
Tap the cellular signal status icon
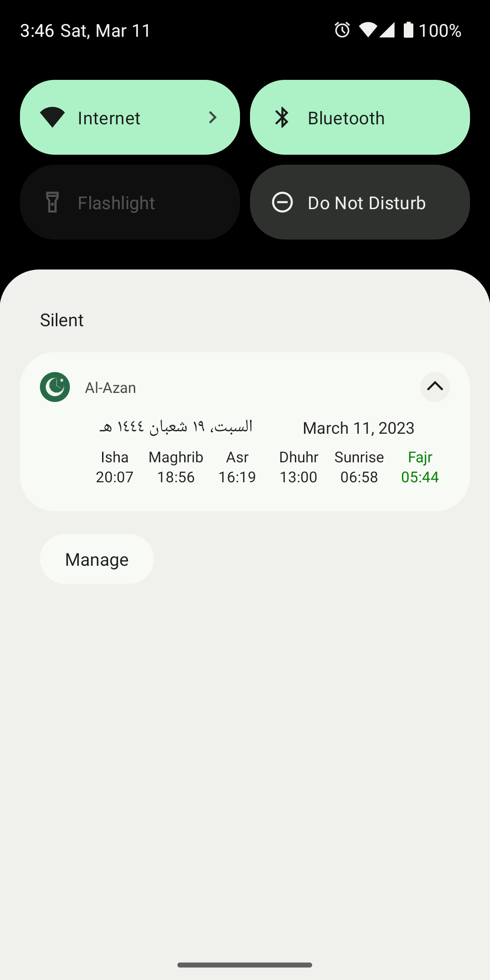pos(387,30)
